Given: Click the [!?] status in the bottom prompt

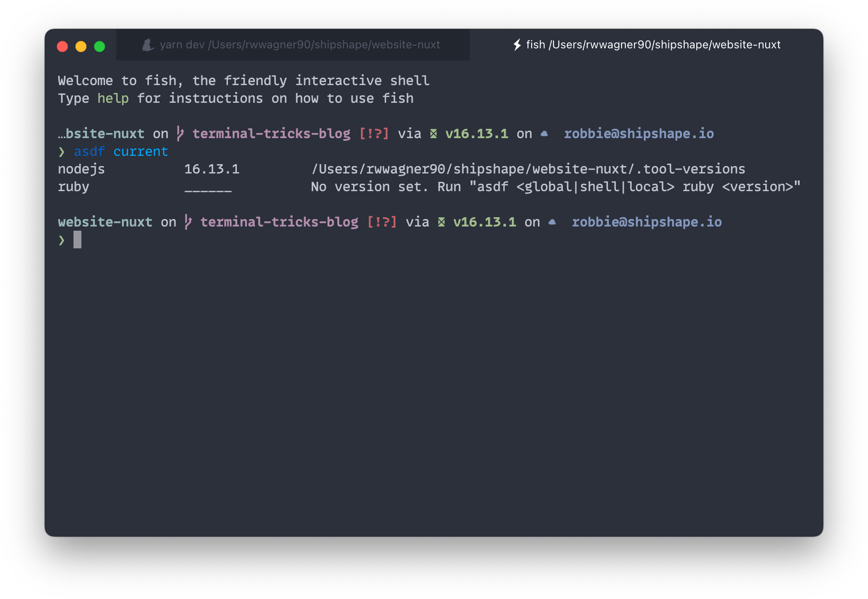Looking at the screenshot, I should pos(382,222).
